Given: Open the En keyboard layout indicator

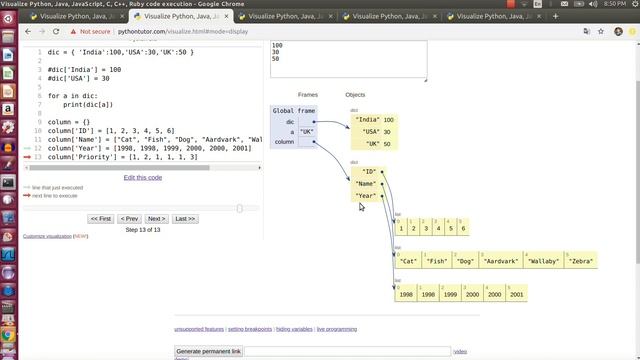Looking at the screenshot, I should point(538,4).
